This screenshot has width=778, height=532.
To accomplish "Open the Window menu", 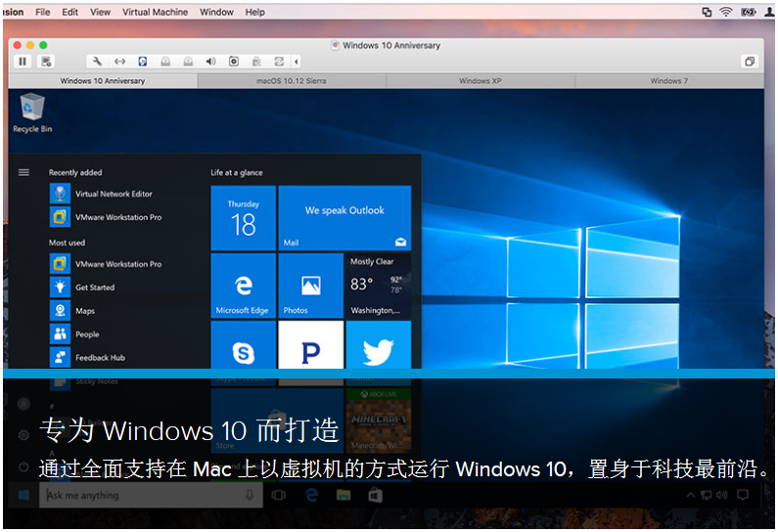I will 217,12.
